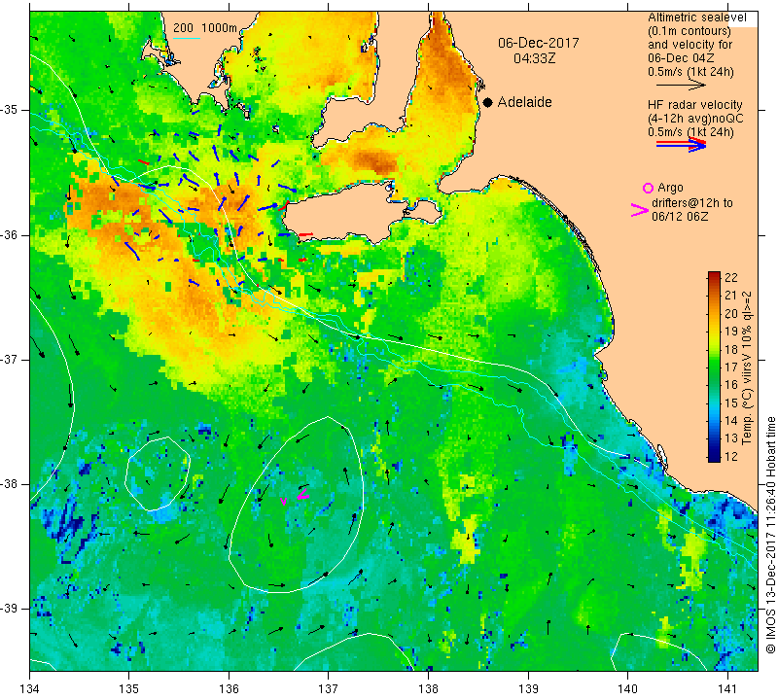The image size is (778, 700).
Task: Click longitude axis label 135
Action: tap(129, 688)
